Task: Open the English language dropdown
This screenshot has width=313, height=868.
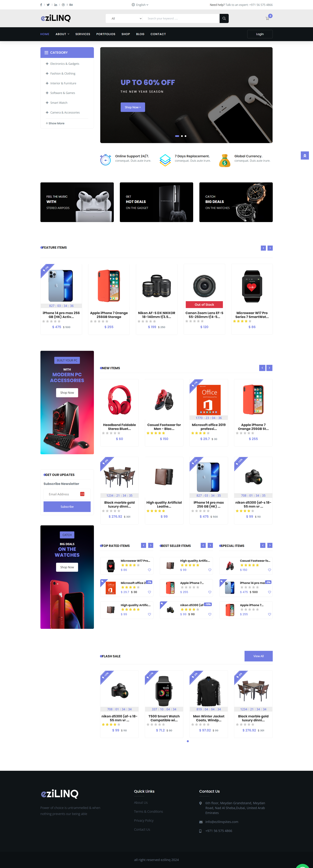Action: (140, 5)
